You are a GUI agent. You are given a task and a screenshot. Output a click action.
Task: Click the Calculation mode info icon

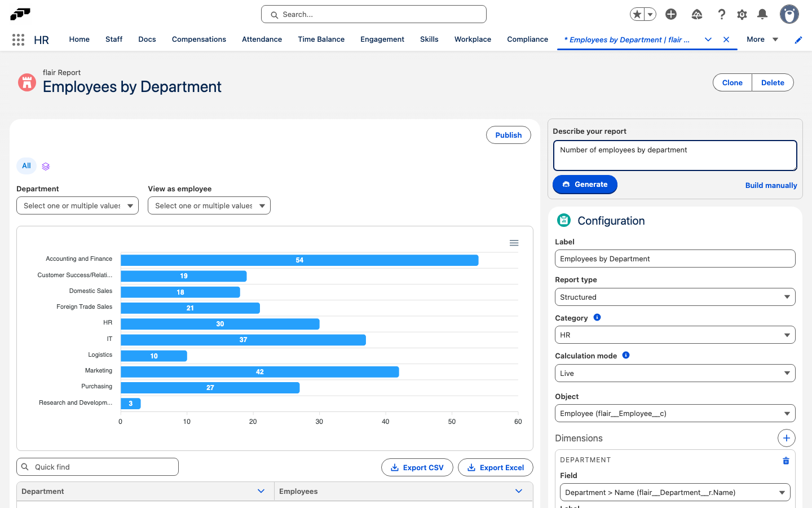coord(626,355)
